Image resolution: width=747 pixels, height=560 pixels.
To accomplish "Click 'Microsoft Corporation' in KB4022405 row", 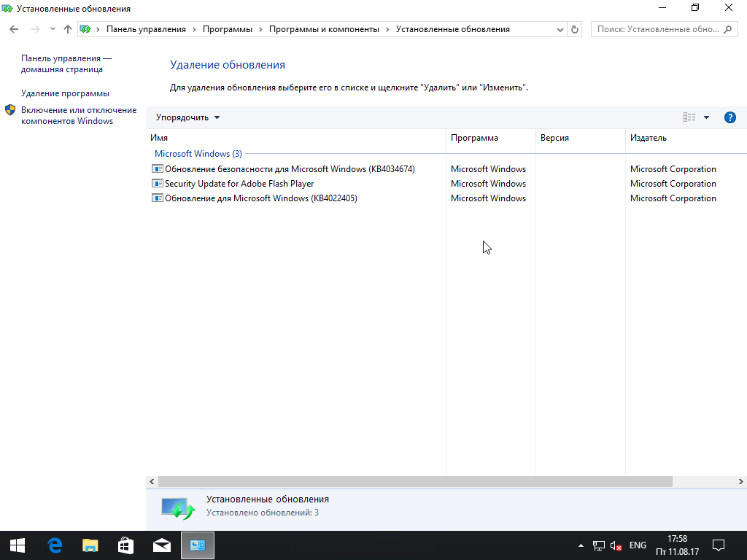I will [673, 198].
